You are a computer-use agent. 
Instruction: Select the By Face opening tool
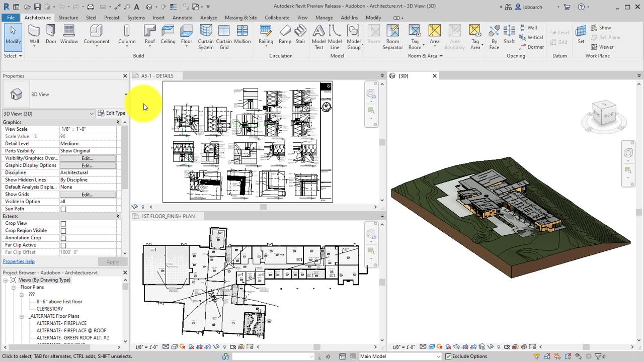pyautogui.click(x=495, y=37)
